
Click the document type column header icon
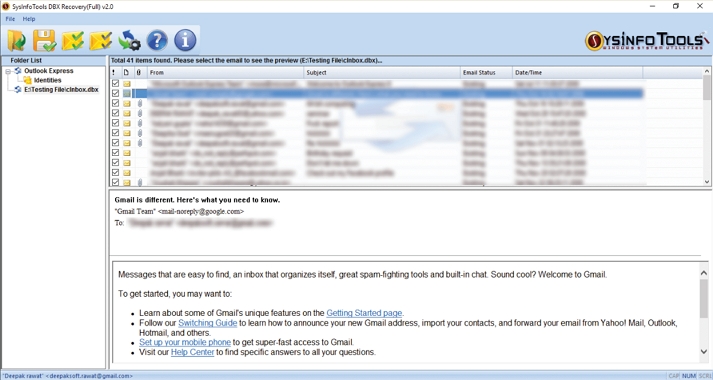pos(126,72)
